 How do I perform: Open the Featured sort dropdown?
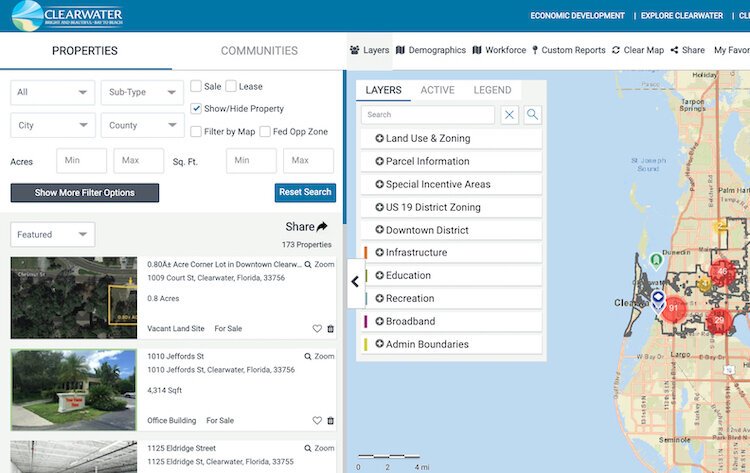click(x=52, y=235)
